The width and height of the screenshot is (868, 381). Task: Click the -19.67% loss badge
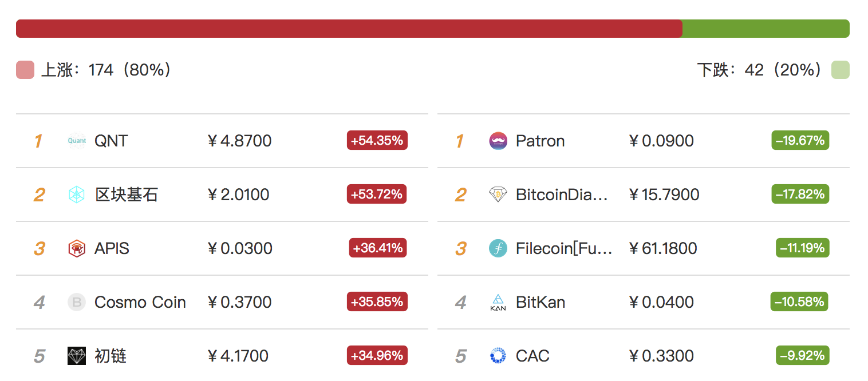tap(800, 140)
